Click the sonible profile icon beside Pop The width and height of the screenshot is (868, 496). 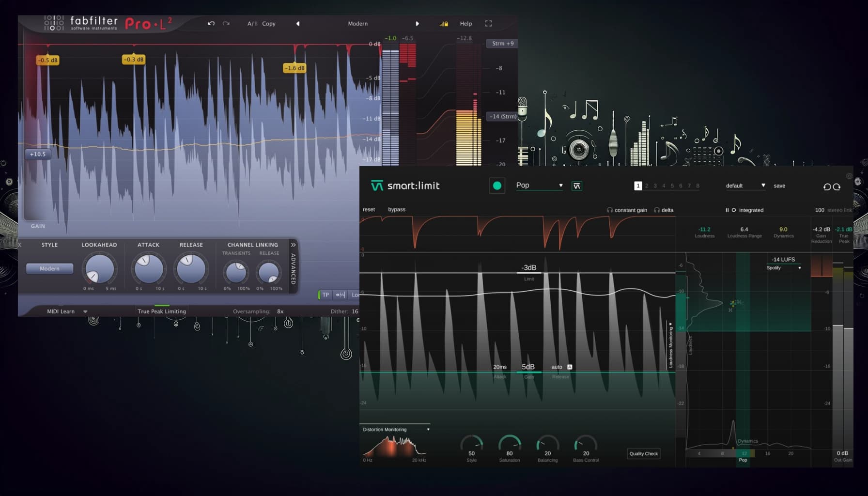tap(577, 186)
